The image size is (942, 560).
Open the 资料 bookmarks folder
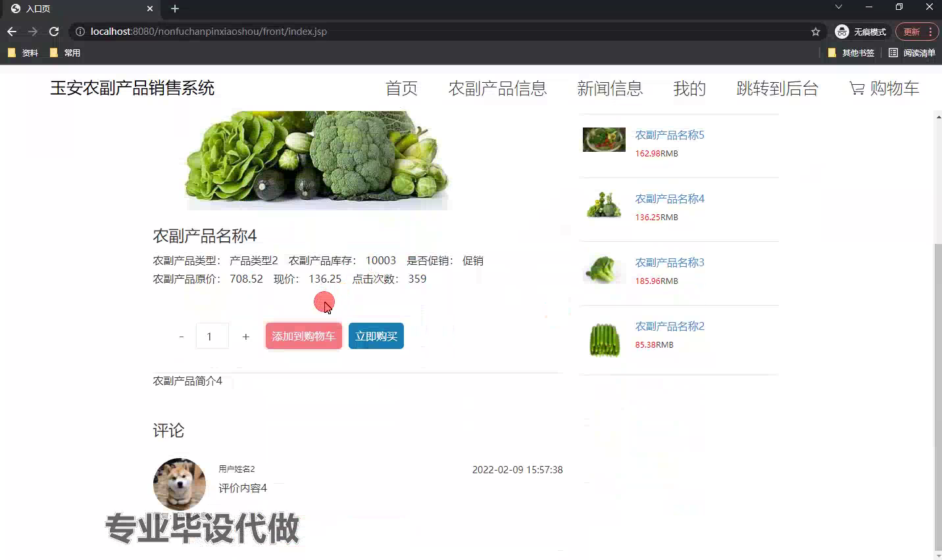coord(23,53)
